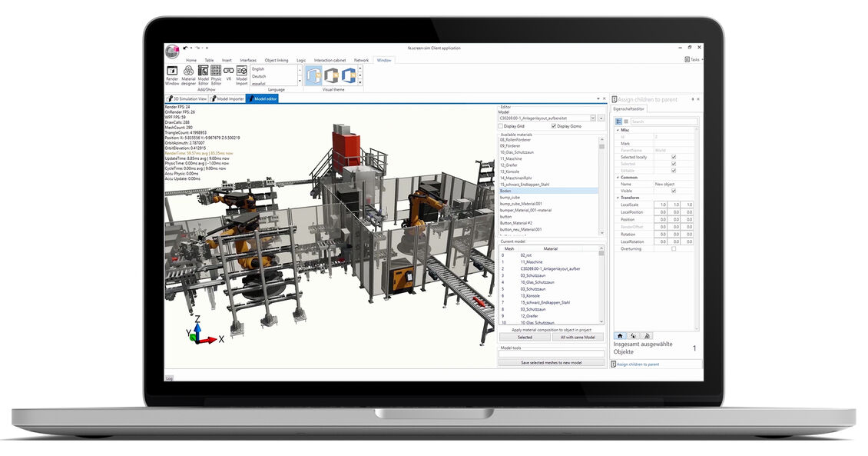Collapse the Transform property group
Image resolution: width=868 pixels, height=456 pixels.
tap(618, 198)
